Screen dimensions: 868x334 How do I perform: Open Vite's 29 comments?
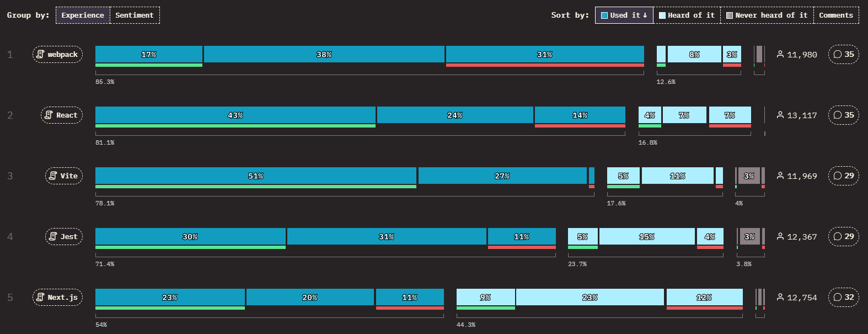(844, 176)
